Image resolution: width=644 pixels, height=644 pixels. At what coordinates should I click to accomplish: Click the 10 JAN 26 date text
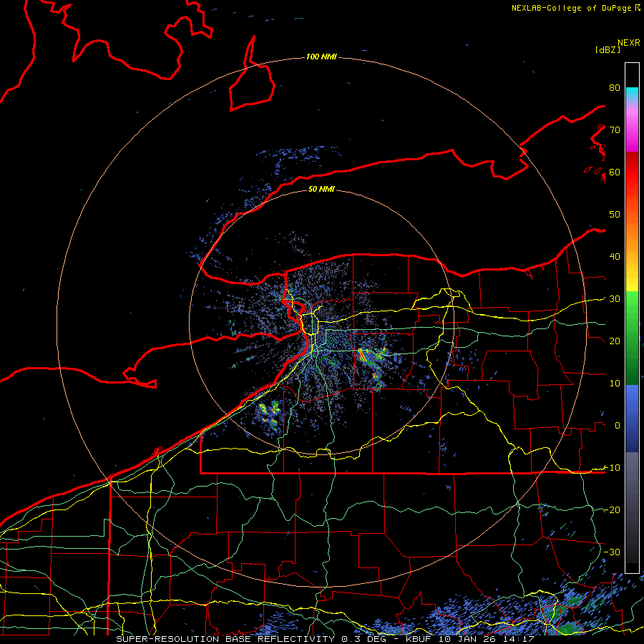pyautogui.click(x=467, y=639)
